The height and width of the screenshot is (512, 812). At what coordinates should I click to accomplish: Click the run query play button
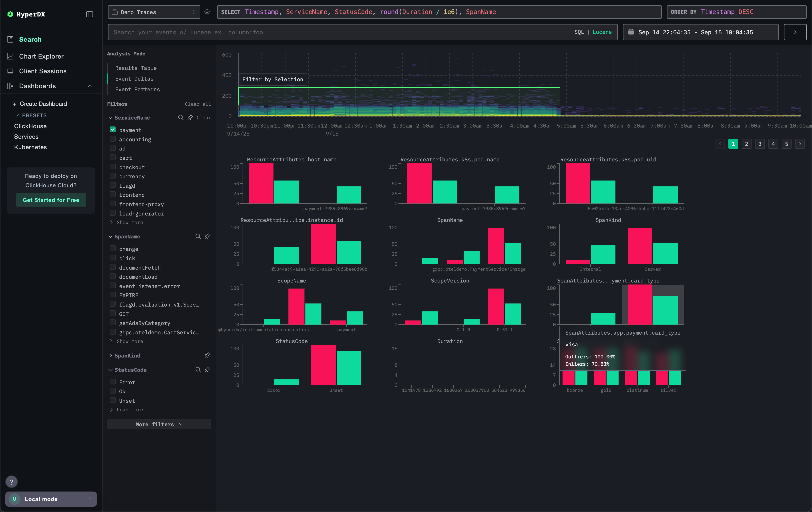click(x=795, y=32)
